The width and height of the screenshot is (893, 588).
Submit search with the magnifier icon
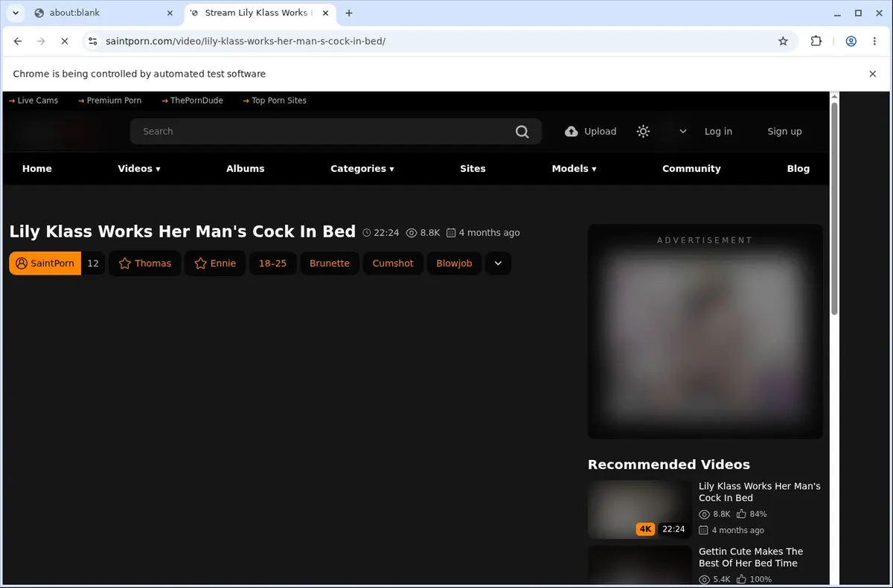[x=522, y=132]
